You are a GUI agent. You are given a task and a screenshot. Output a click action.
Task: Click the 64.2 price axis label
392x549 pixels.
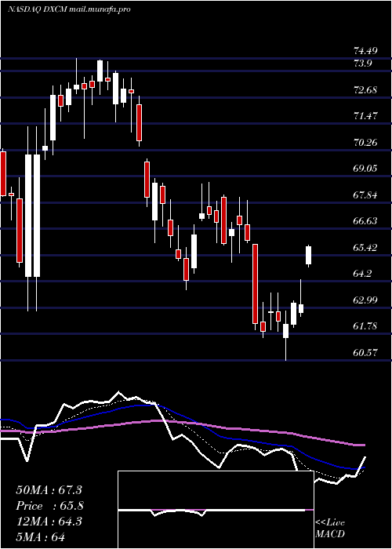pyautogui.click(x=363, y=274)
